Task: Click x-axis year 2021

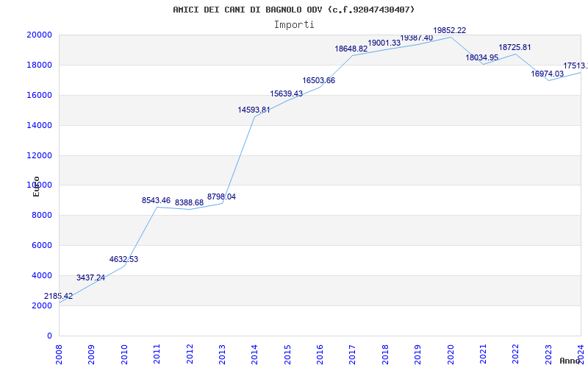Action: (x=483, y=355)
